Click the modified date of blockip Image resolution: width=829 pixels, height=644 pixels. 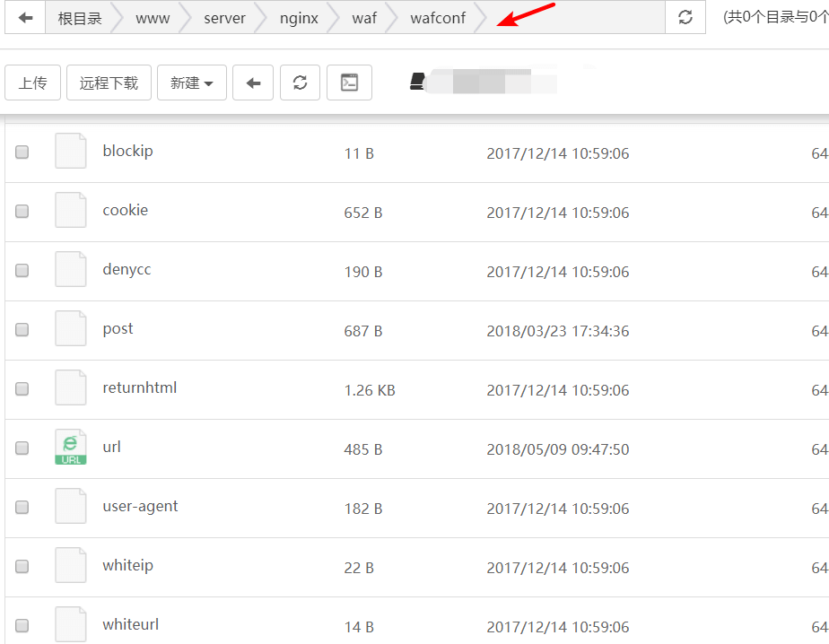(558, 153)
